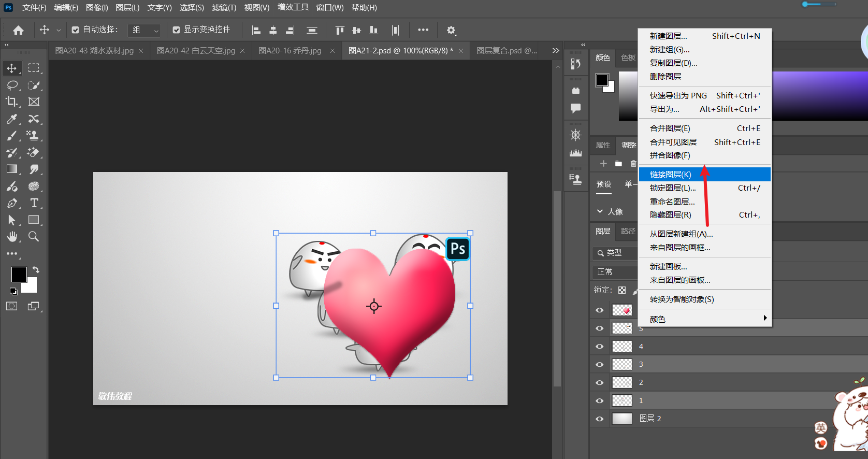This screenshot has width=868, height=459.
Task: Select the Lasso tool
Action: point(12,85)
